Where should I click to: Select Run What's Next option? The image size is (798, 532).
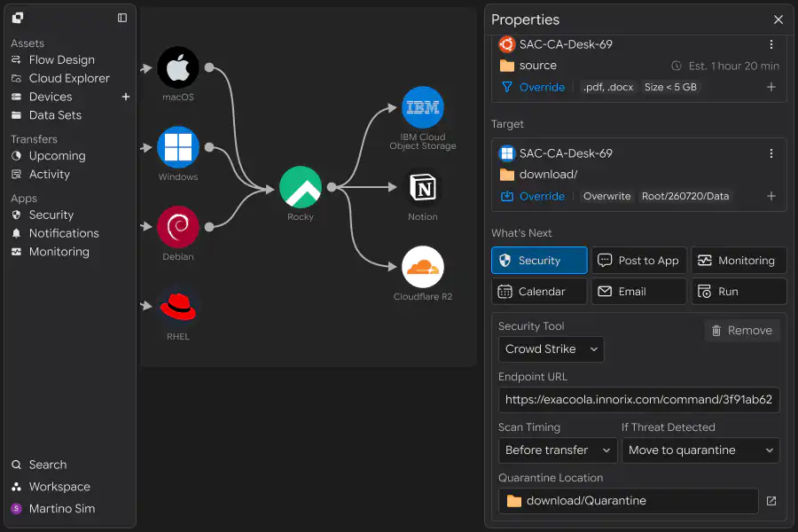(739, 292)
